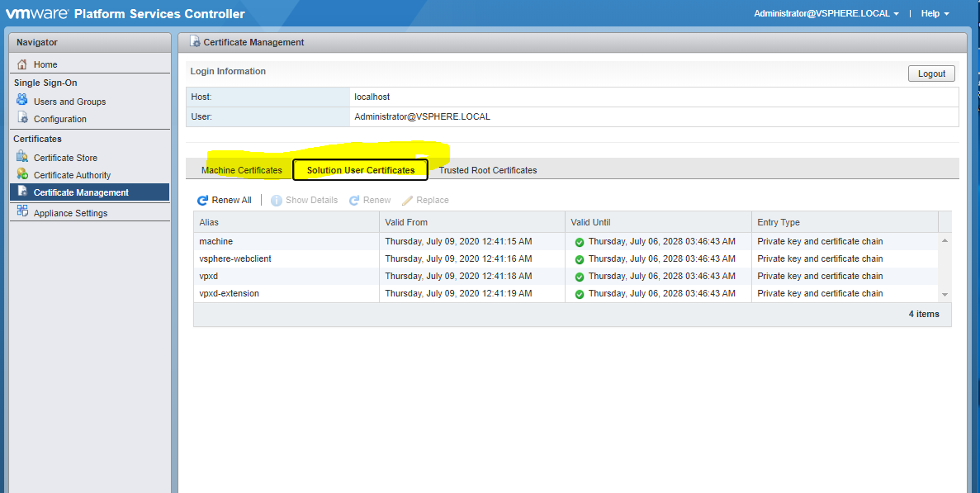Click the green status check for vpxd row

580,277
